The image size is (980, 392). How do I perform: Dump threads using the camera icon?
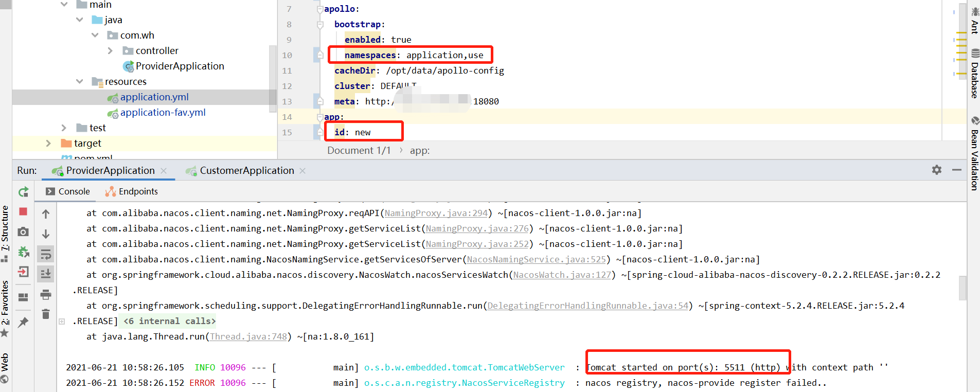pyautogui.click(x=23, y=232)
